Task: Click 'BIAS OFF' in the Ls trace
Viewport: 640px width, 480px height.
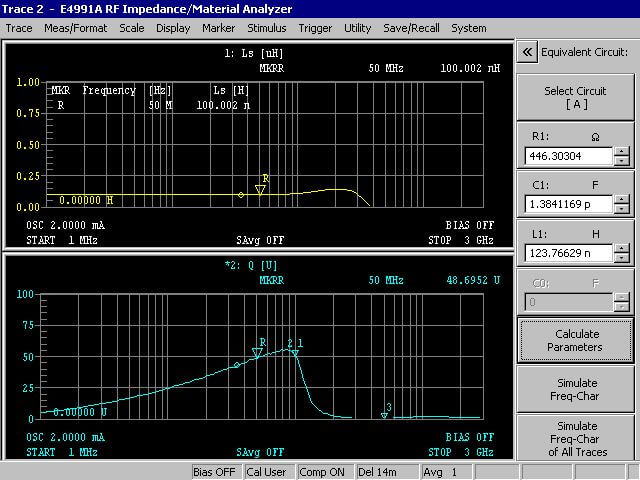Action: coord(470,225)
